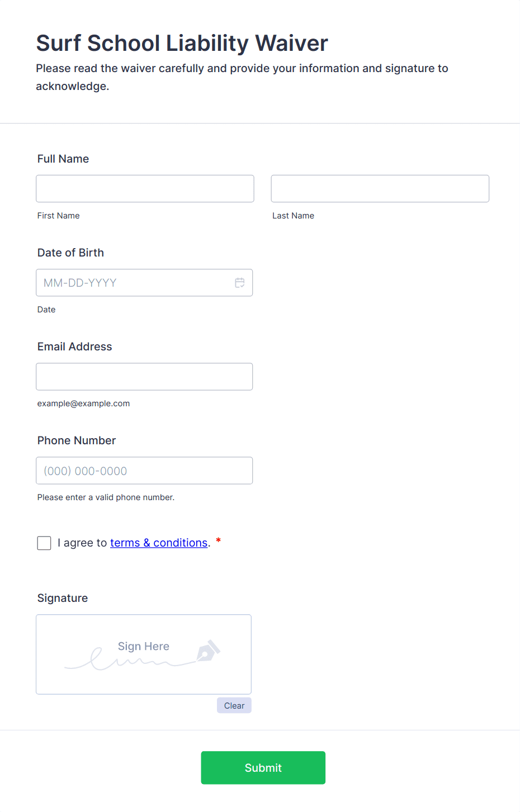Image resolution: width=520 pixels, height=812 pixels.
Task: Select the phone number input field
Action: coord(144,471)
